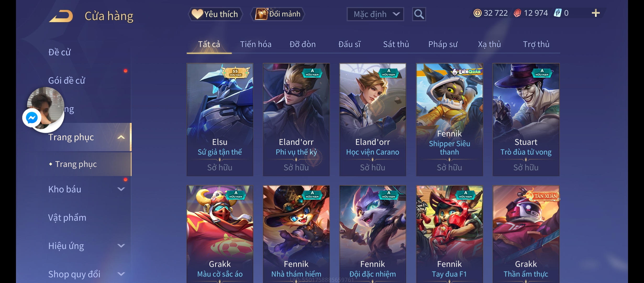
Task: Tap the heart icon for Yêu thích
Action: point(197,14)
